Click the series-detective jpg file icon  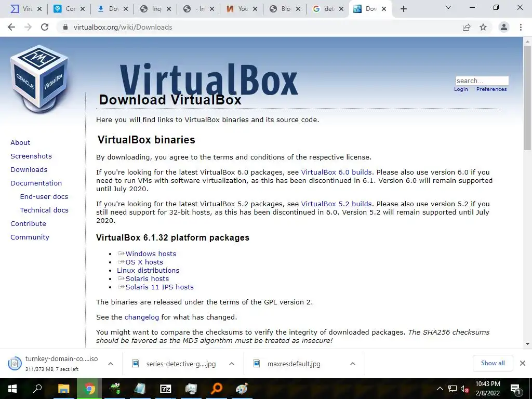click(x=136, y=363)
